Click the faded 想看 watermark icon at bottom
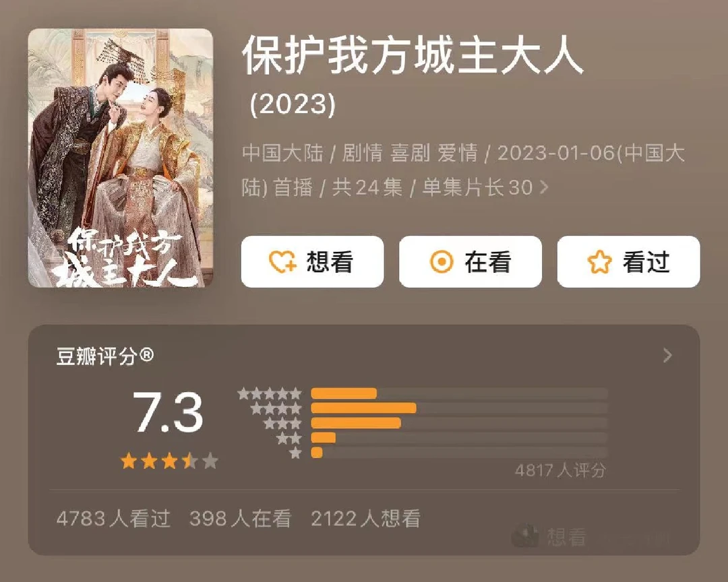728x582 pixels. [x=524, y=536]
